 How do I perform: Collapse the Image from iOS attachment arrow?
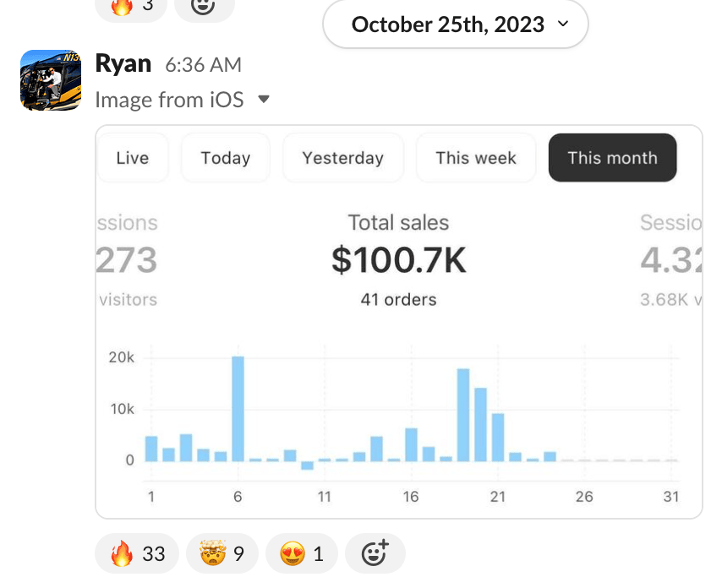point(264,100)
